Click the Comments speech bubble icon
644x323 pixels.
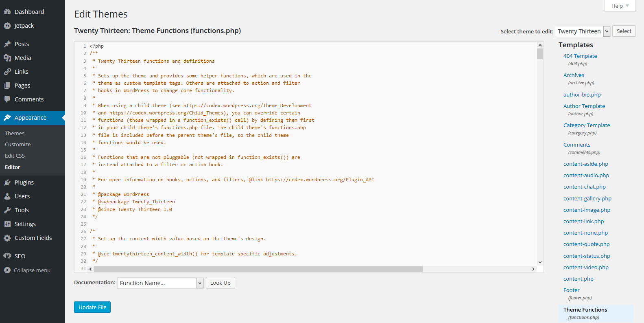[7, 99]
